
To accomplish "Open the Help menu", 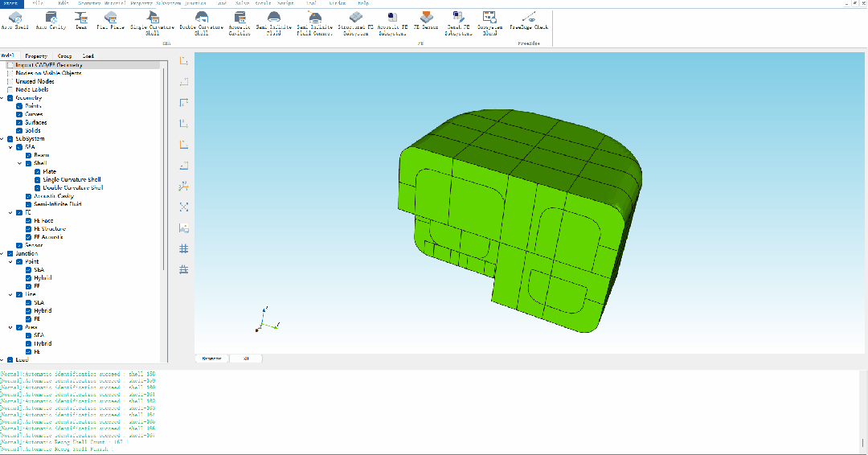I will (x=363, y=3).
